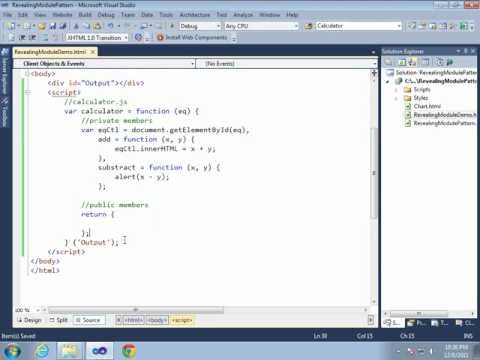Select Chart.html in Solution Explorer
The width and height of the screenshot is (480, 360).
coord(427,106)
